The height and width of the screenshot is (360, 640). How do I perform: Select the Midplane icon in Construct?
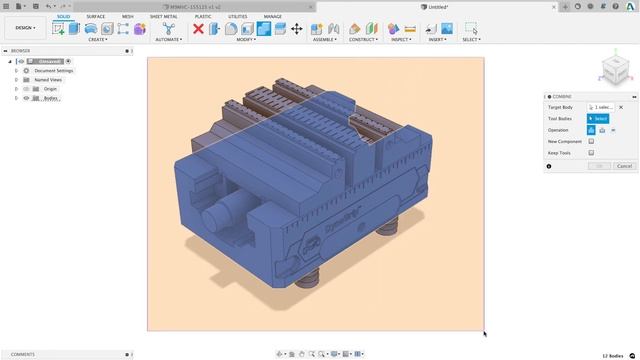click(371, 29)
